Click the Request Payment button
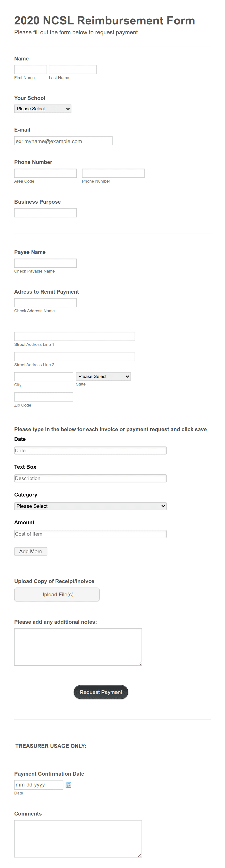This screenshot has height=868, width=225. pyautogui.click(x=101, y=692)
